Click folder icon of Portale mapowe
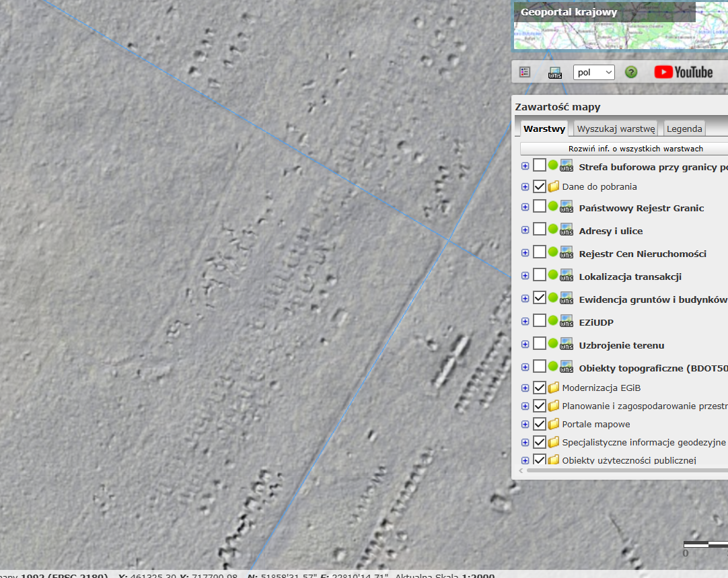Viewport: 728px width, 578px height. tap(554, 425)
